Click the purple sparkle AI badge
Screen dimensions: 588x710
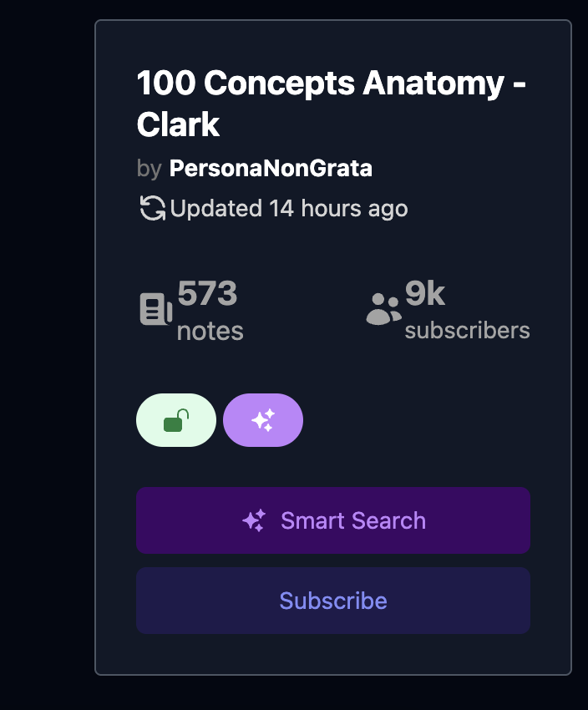pyautogui.click(x=263, y=420)
